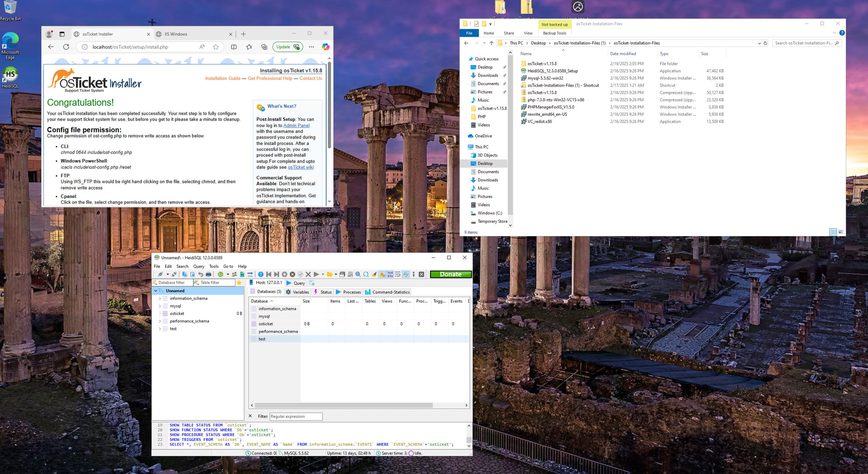Open the dropdown arrow next to Run query

(x=323, y=274)
